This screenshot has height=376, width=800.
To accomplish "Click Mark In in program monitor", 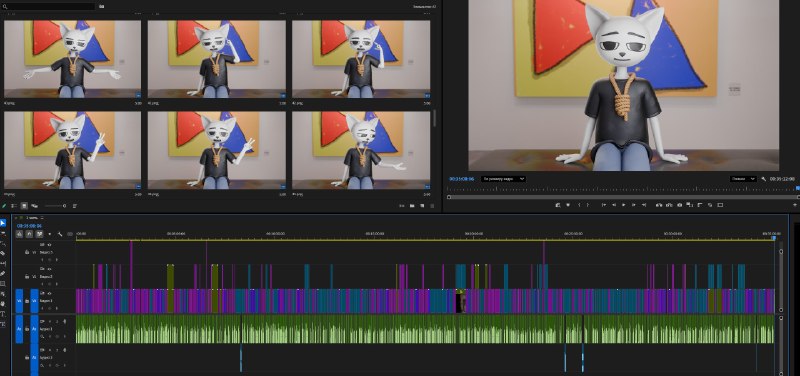I will (580, 205).
